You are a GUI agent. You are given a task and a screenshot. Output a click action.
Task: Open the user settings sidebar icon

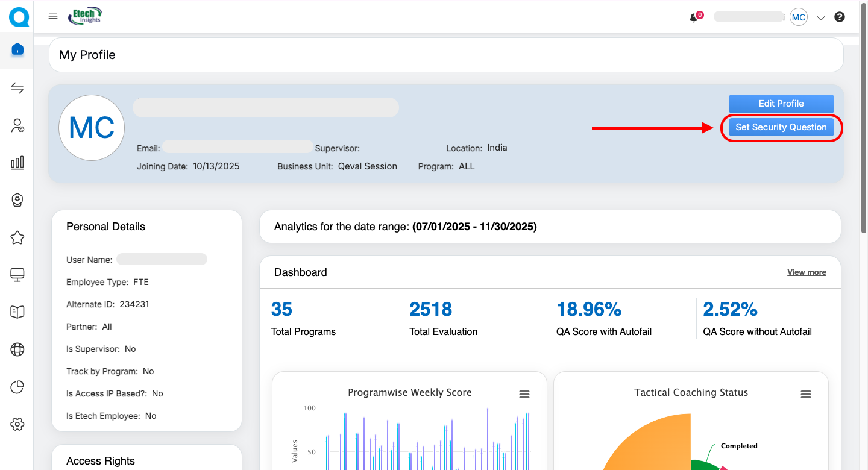point(17,125)
